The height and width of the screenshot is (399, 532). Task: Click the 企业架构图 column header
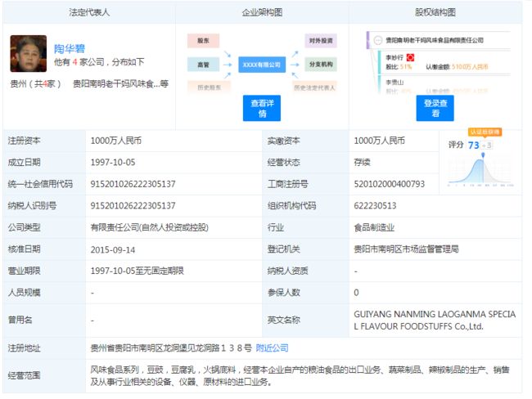point(262,12)
